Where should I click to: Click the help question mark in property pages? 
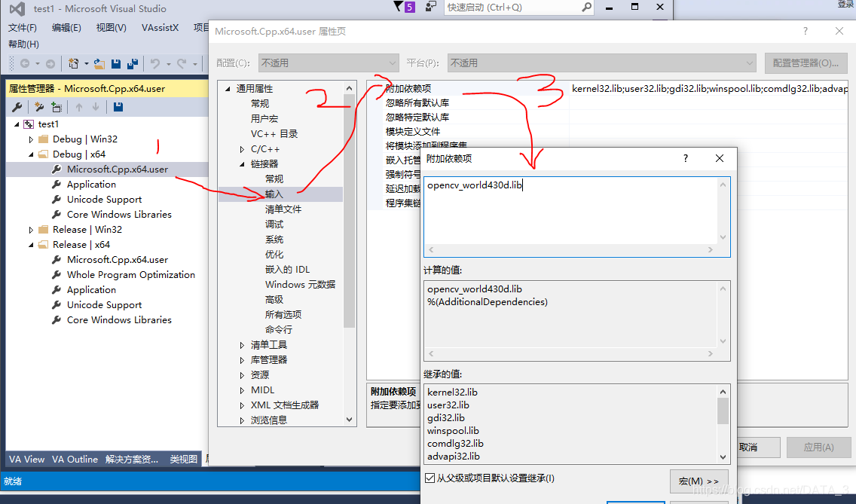pos(806,31)
